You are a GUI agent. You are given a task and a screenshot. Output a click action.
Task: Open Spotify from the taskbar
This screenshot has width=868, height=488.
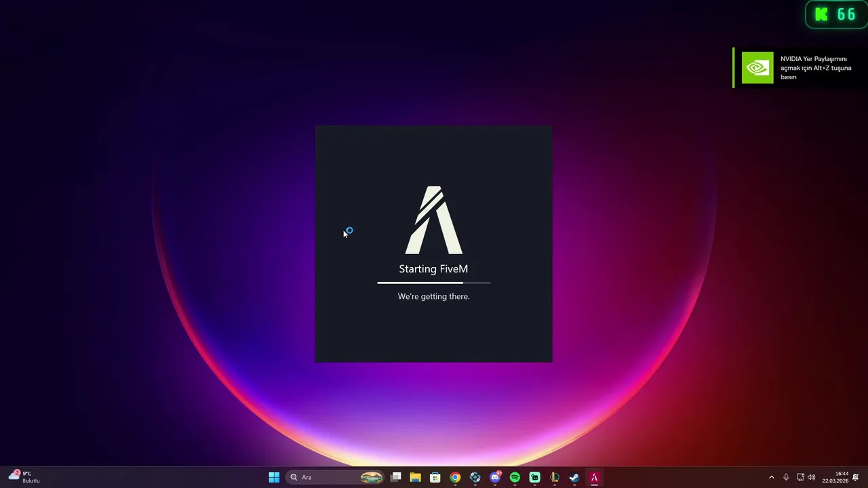[x=515, y=477]
